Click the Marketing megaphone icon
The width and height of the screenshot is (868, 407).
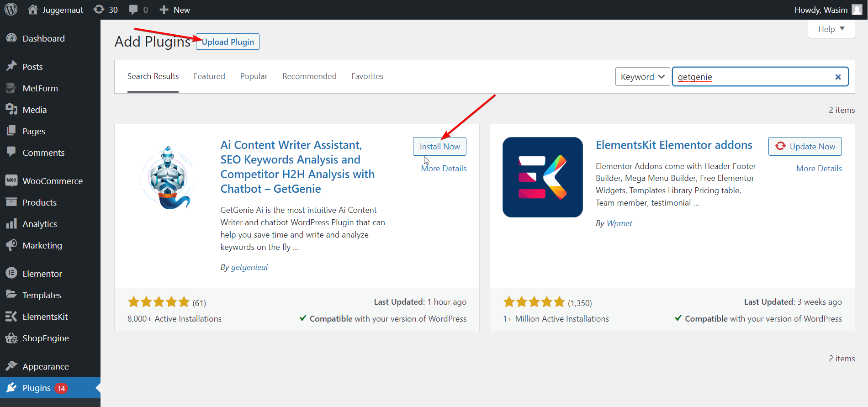11,245
